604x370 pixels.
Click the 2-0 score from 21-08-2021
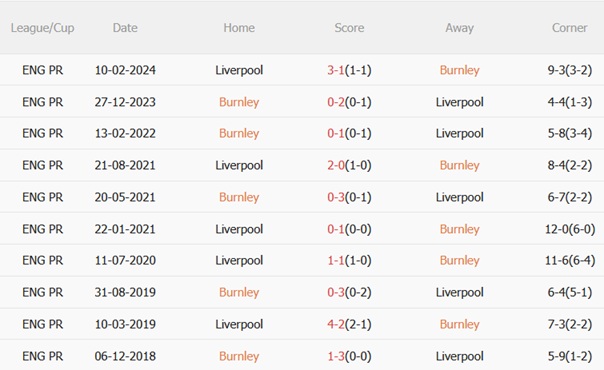(336, 165)
